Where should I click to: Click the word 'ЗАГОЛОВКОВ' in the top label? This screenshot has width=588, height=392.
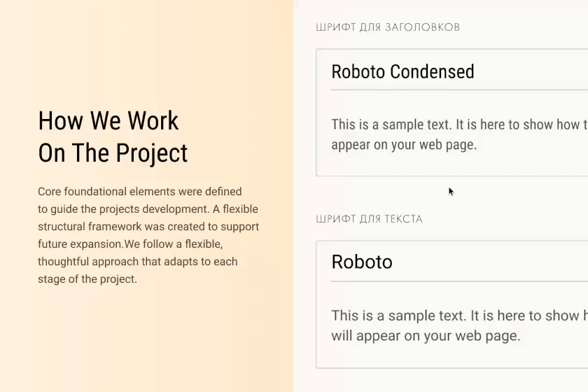pyautogui.click(x=423, y=27)
